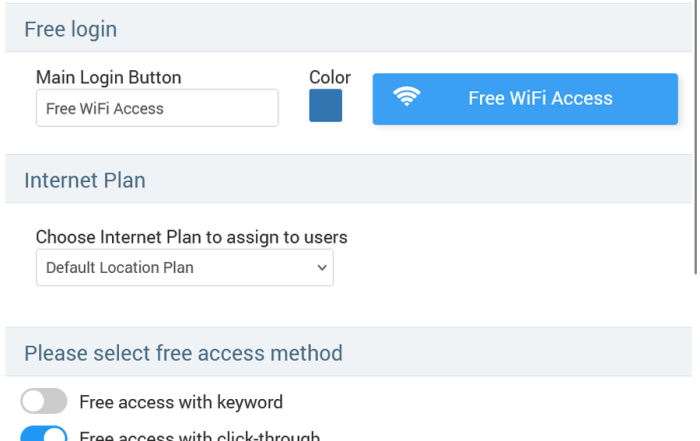Expand the Default Location Plan dropdown

(185, 267)
